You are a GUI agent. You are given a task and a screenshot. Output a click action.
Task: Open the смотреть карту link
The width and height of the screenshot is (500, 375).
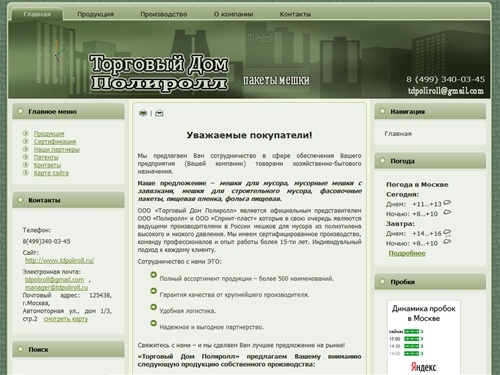pyautogui.click(x=66, y=319)
